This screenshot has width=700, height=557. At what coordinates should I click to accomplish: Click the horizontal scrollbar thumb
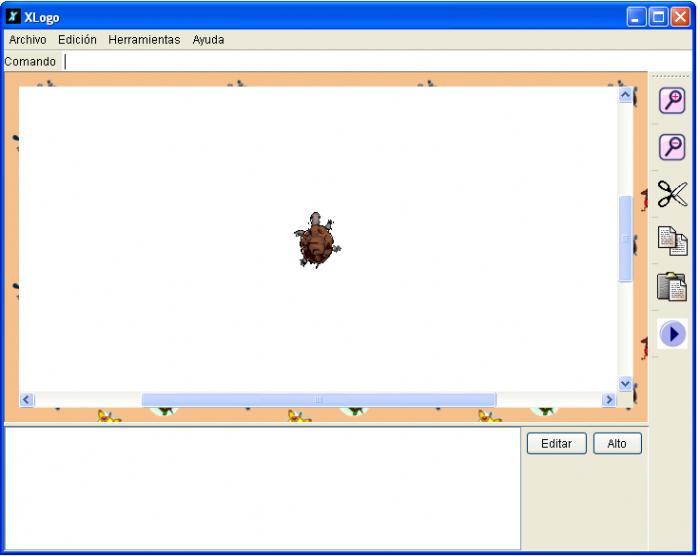point(319,399)
